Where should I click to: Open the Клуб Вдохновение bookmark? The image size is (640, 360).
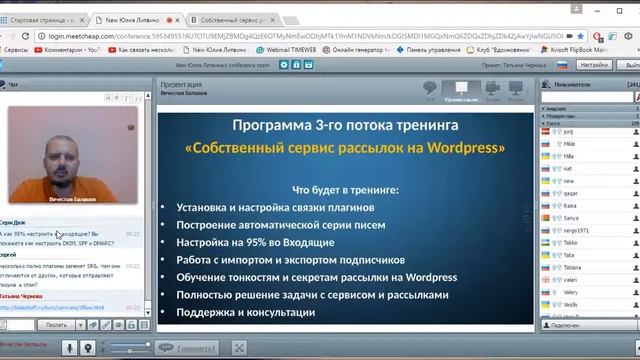click(x=499, y=50)
